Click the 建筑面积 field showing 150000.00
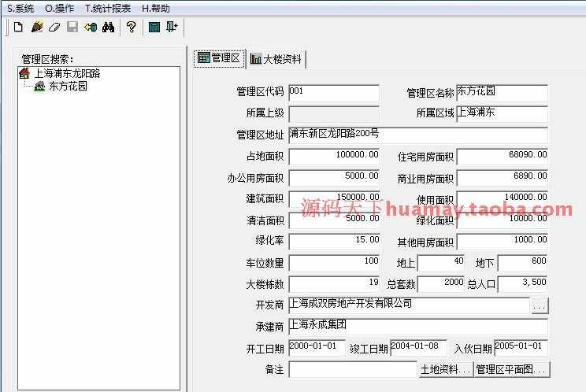This screenshot has width=586, height=392. point(334,199)
